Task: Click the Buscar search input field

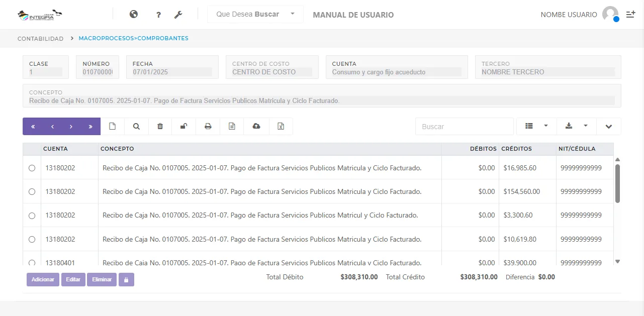Action: point(464,127)
